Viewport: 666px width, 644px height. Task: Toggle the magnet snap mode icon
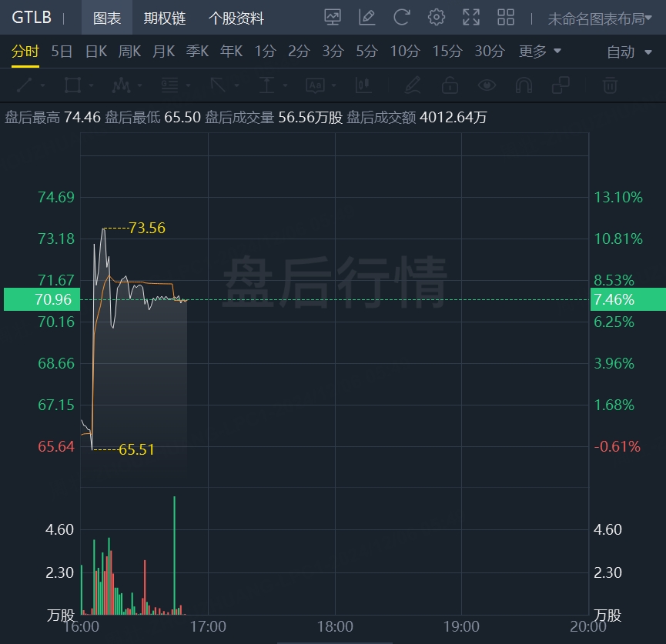click(524, 85)
